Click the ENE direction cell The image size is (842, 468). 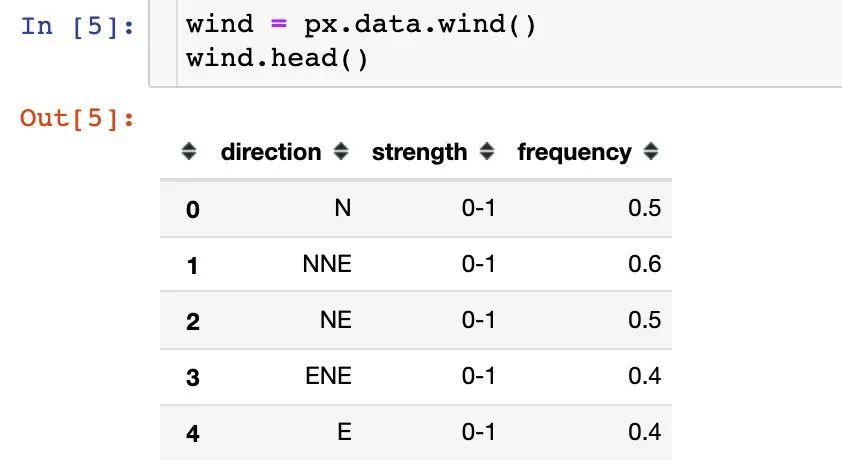coord(328,376)
